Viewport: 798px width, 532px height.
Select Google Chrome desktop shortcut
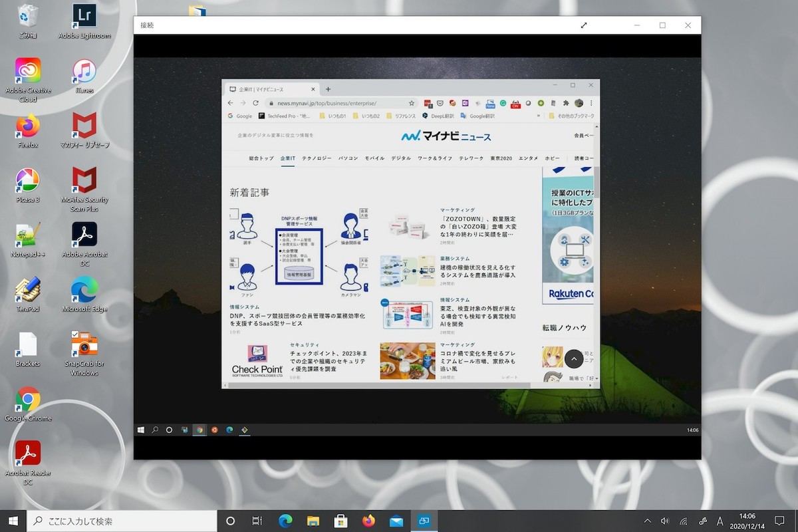point(28,404)
